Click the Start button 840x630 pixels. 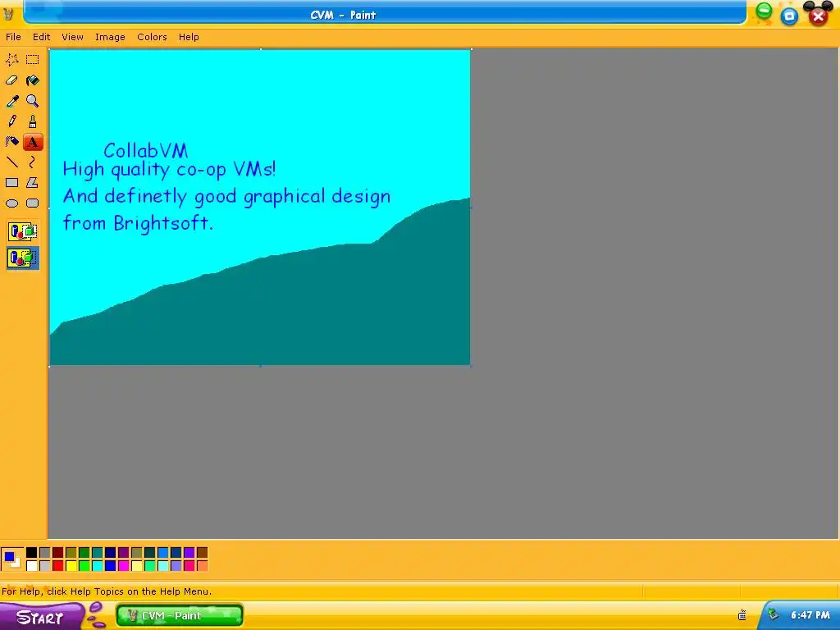tap(42, 617)
